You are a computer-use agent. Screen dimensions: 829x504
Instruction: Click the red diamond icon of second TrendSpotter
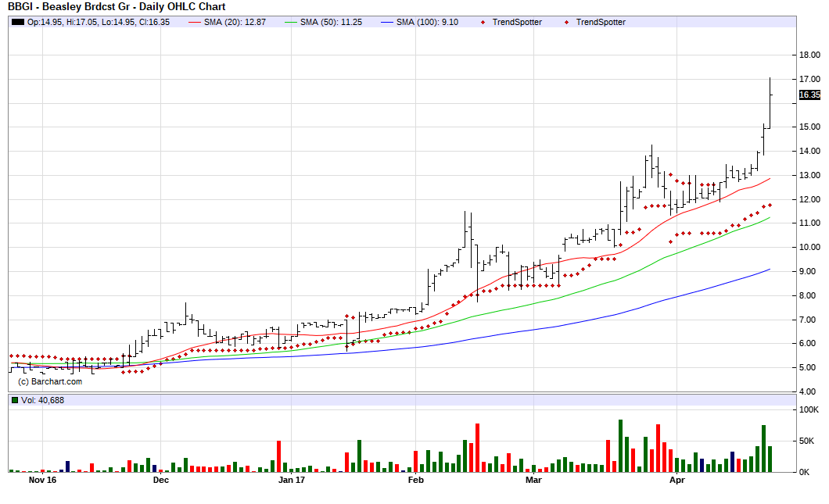click(567, 22)
